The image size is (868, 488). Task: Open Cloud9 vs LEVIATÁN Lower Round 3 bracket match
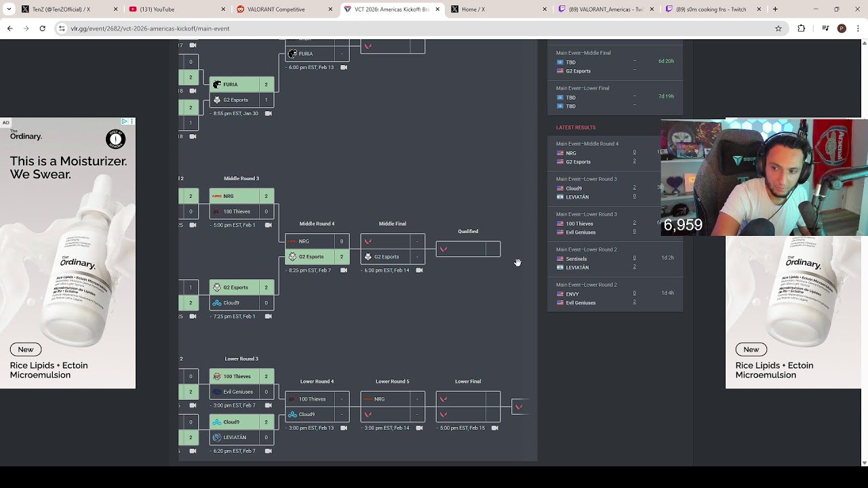point(241,430)
